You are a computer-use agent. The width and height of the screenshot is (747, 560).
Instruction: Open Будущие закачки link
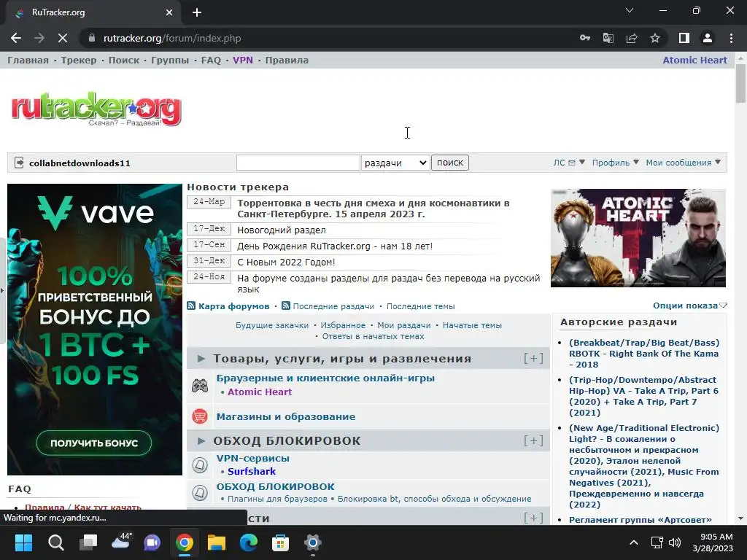tap(272, 325)
